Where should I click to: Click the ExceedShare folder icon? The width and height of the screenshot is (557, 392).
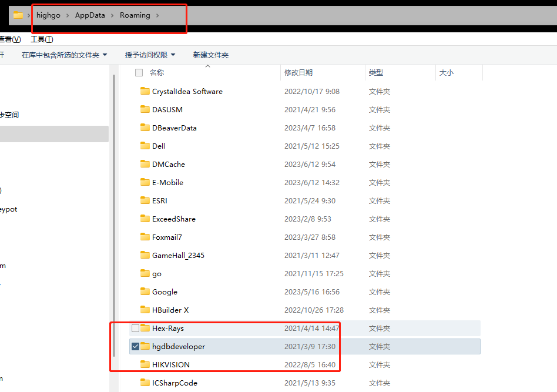[x=145, y=219]
